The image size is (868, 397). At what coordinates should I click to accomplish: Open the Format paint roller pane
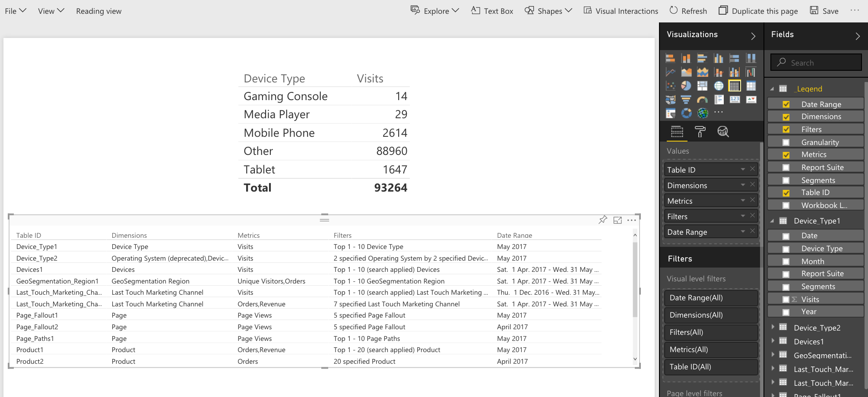coord(700,132)
